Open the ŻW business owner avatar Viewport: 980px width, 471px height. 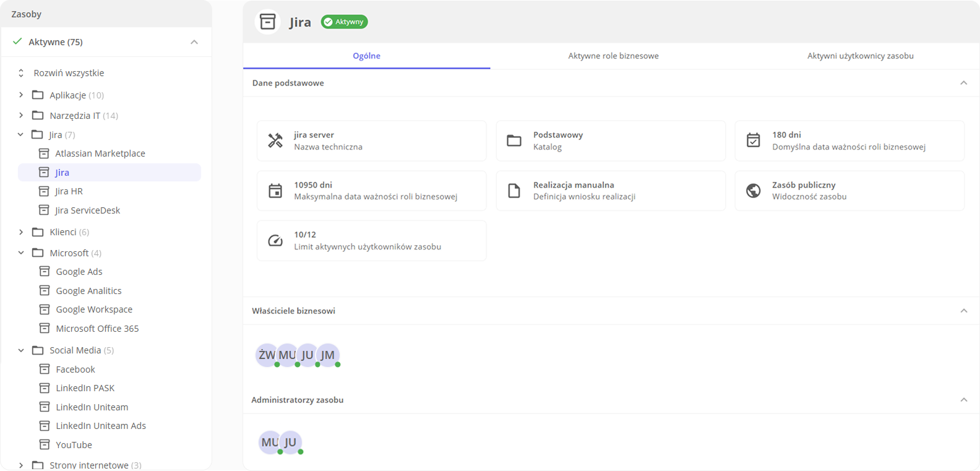(266, 355)
